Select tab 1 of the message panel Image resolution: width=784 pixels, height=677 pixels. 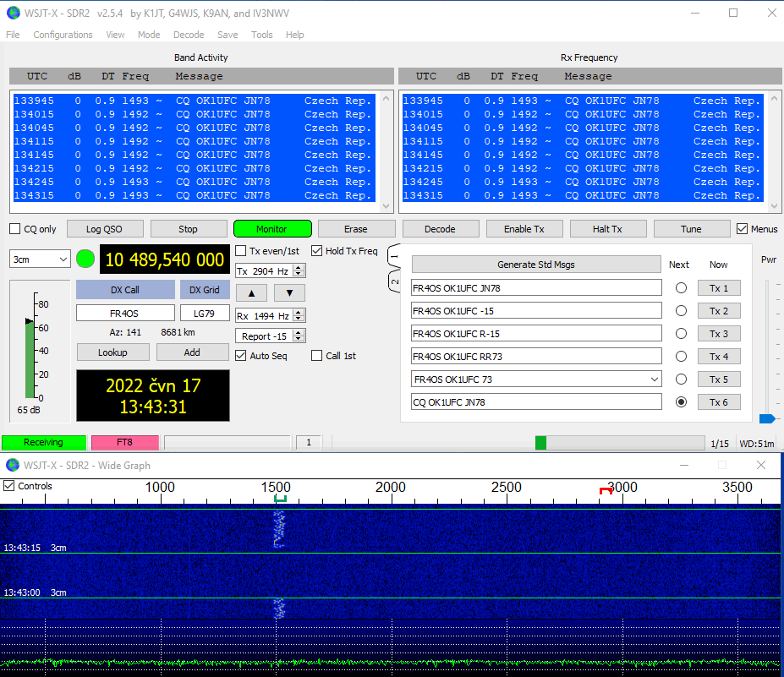click(393, 255)
